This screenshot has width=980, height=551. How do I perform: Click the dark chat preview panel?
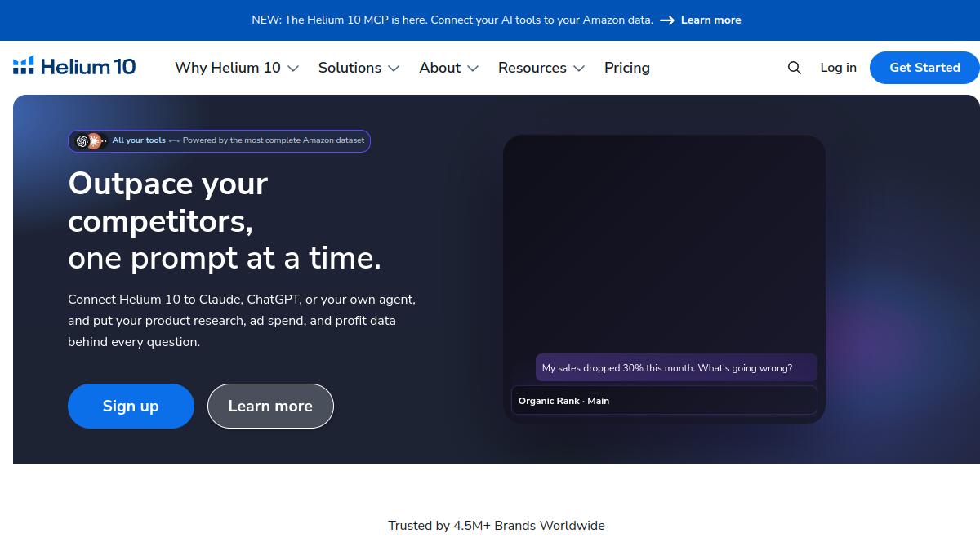[664, 279]
